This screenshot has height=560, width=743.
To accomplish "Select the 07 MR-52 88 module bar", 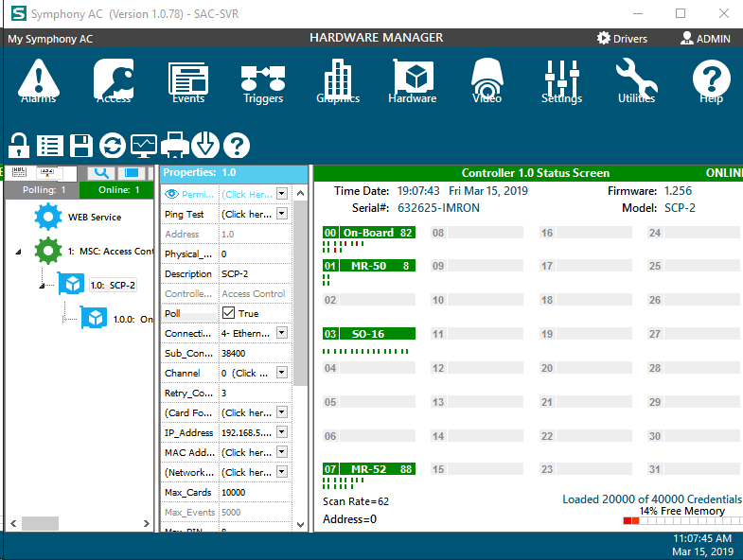I will coord(369,469).
